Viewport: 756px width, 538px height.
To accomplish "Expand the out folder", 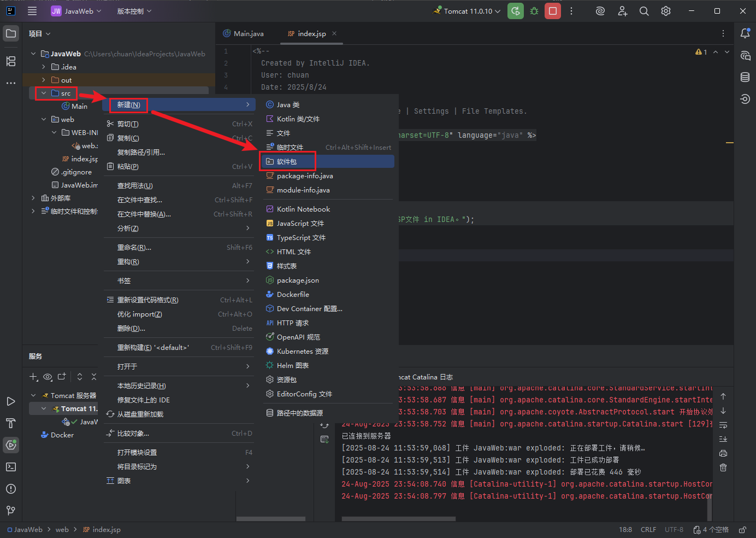I will pyautogui.click(x=44, y=80).
